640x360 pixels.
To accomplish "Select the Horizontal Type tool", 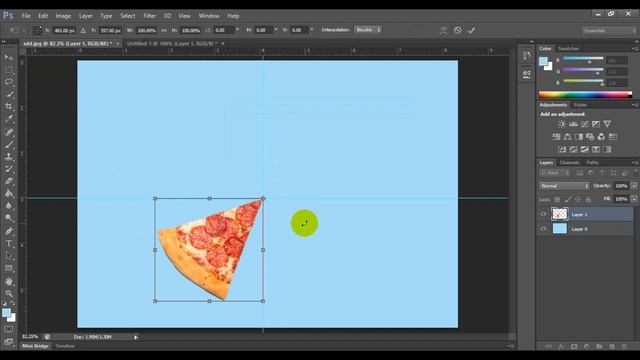I will pos(9,244).
